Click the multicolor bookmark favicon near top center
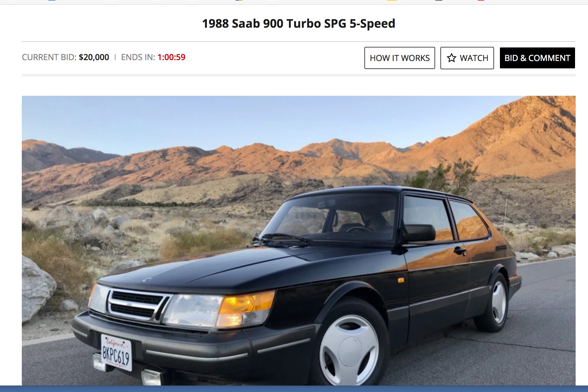 (x=239, y=0)
